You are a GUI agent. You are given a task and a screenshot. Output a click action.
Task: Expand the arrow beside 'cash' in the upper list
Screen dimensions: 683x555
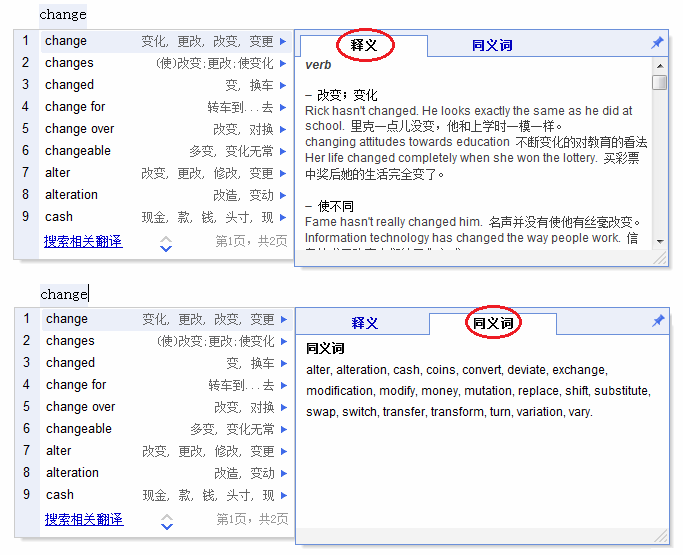(x=283, y=217)
